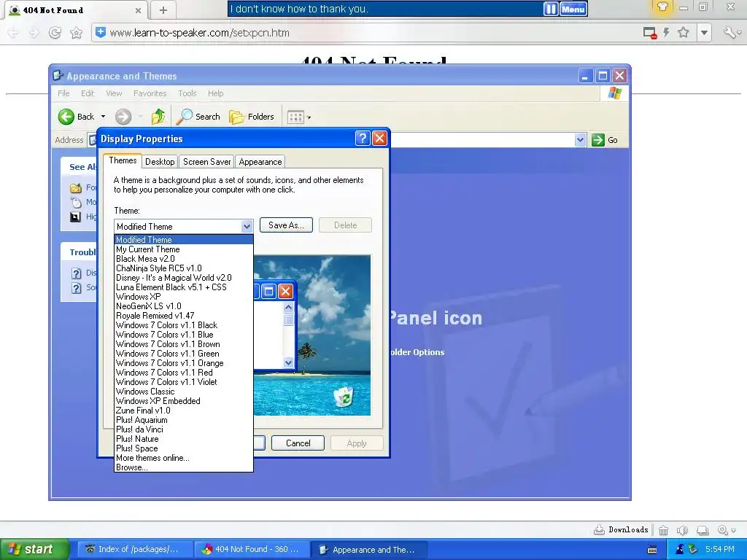Expand the Explorer address bar dropdown
747x560 pixels.
(x=580, y=140)
